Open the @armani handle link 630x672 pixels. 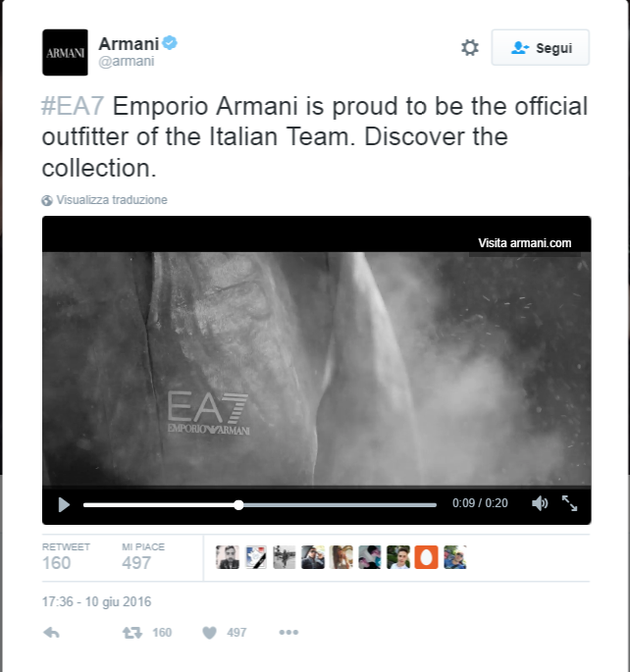coord(127,61)
